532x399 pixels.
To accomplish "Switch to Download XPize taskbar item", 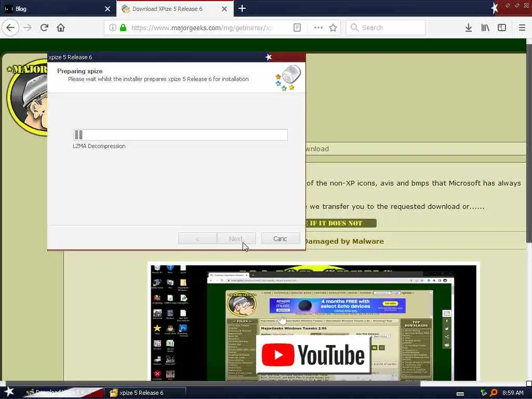I will 64,393.
